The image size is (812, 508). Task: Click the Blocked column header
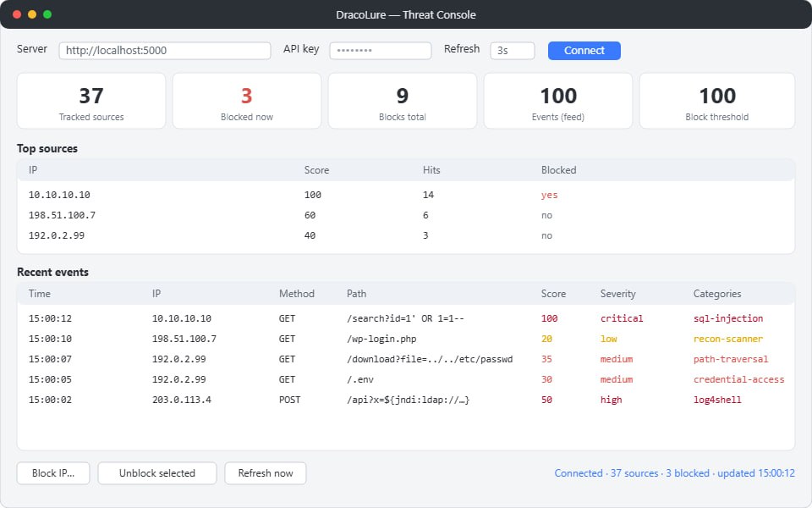pos(558,170)
